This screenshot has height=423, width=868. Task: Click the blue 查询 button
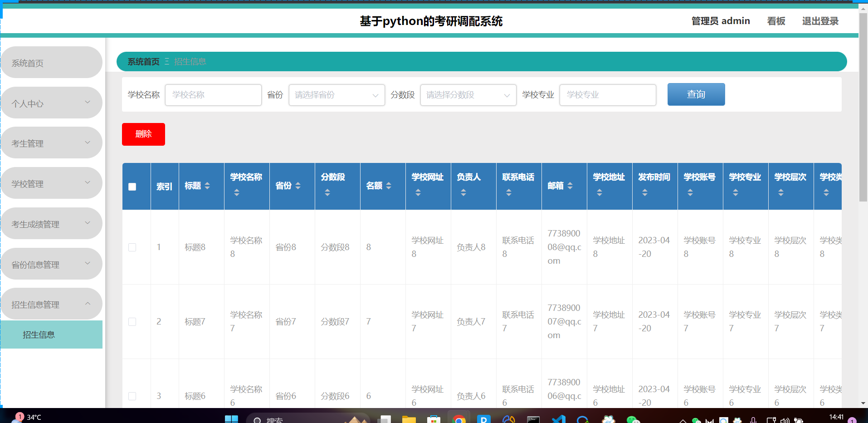tap(696, 94)
